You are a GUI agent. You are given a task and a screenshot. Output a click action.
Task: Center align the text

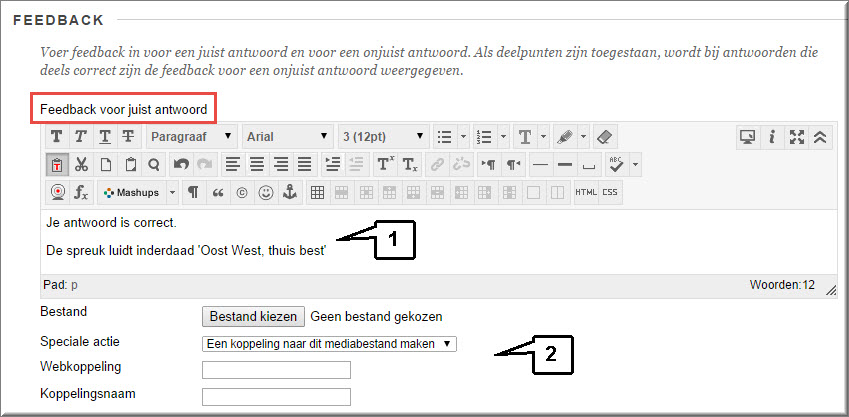coord(257,165)
